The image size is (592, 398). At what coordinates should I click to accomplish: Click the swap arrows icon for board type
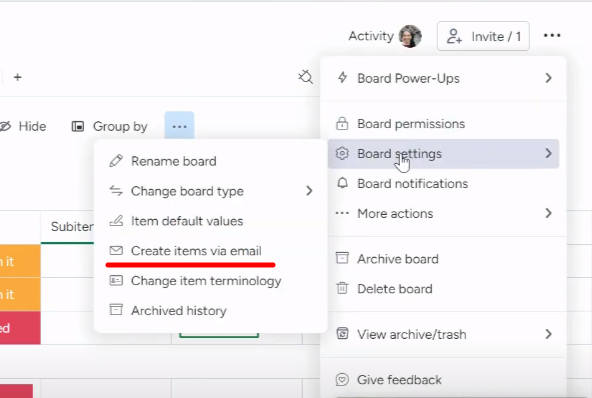116,191
